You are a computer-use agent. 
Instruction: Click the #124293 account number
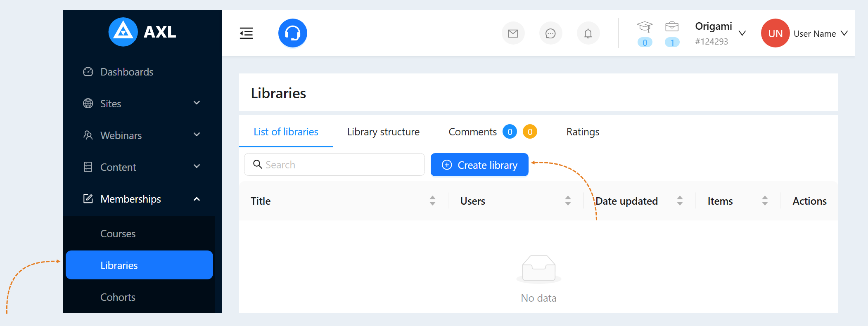(x=711, y=41)
